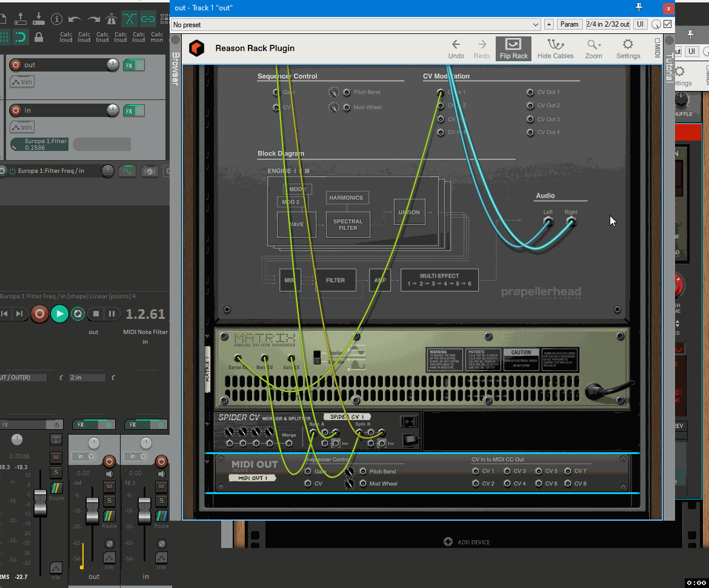Click the SPIDER CV 1 device name label
Viewport: 709px width, 588px height.
tap(347, 416)
